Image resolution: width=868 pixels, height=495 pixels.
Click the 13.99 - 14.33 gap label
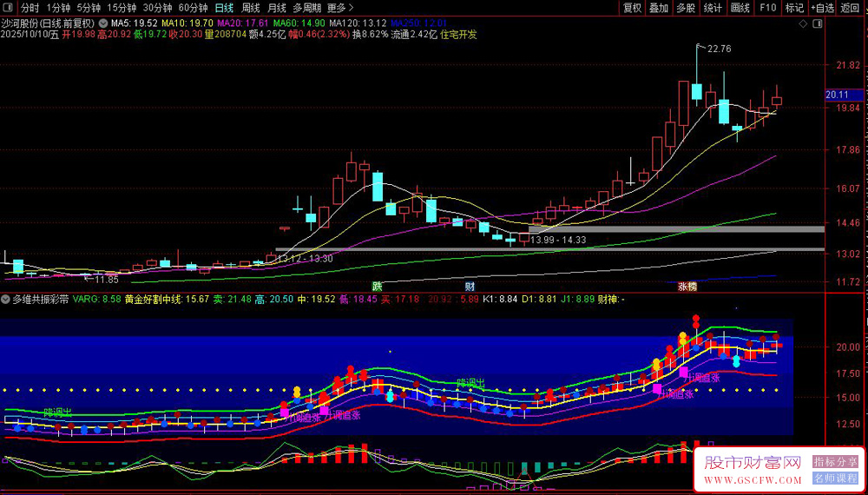[558, 241]
